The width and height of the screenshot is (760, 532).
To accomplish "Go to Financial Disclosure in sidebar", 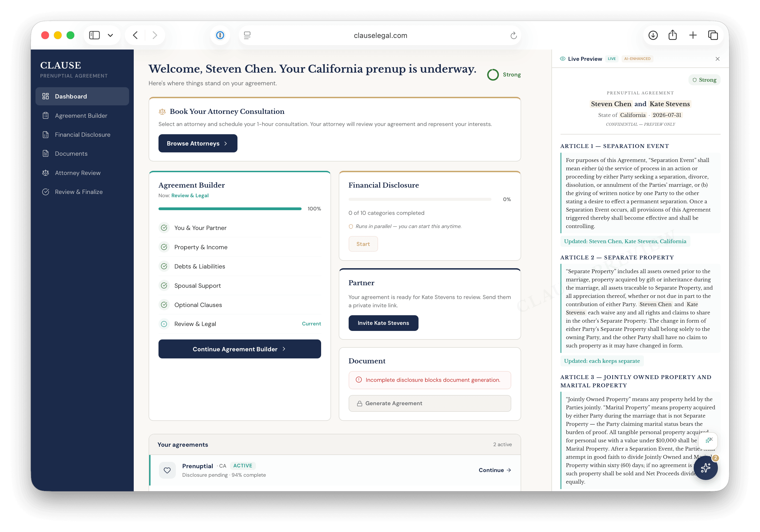I will click(82, 135).
